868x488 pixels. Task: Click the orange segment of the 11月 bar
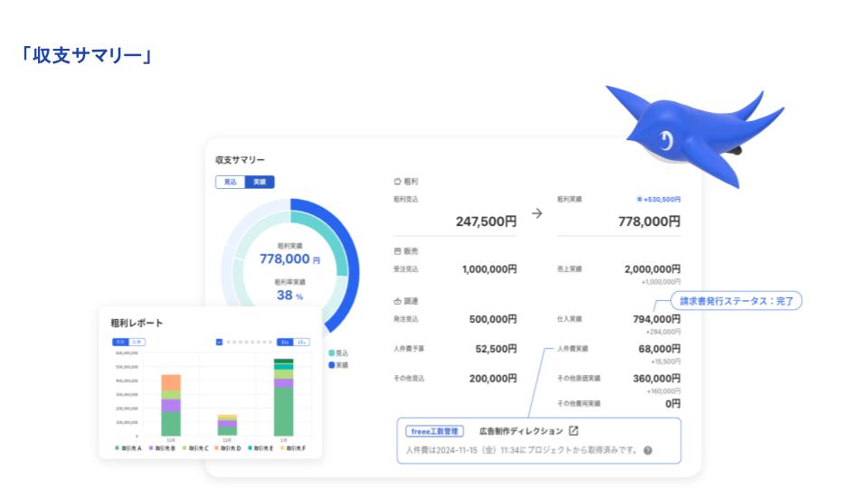click(171, 382)
